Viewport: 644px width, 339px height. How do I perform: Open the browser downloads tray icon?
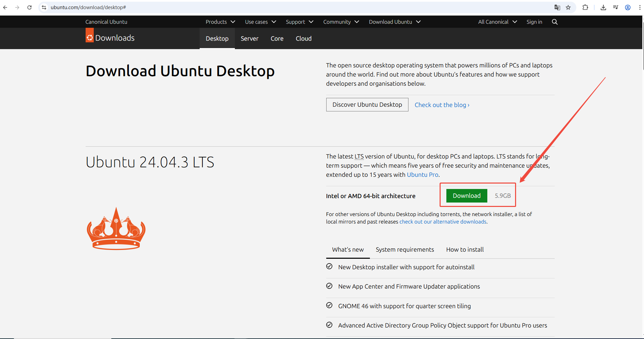[603, 7]
